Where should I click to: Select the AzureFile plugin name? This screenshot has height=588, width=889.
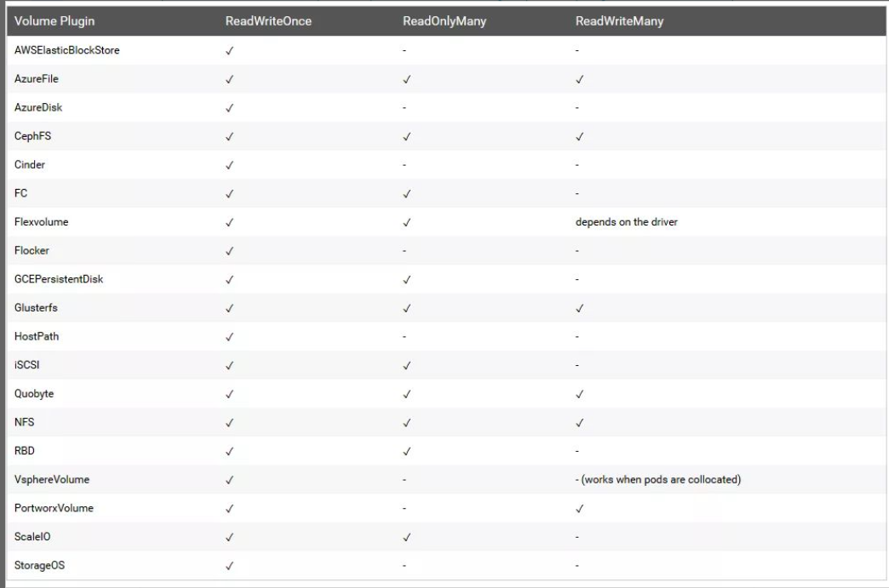tap(37, 79)
